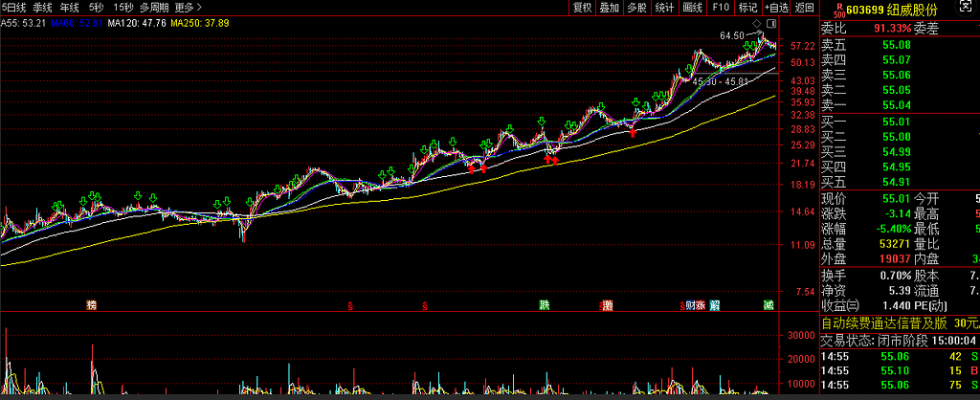Click the 自动续费通达信普及版 promotion link
This screenshot has width=980, height=400.
(x=885, y=322)
